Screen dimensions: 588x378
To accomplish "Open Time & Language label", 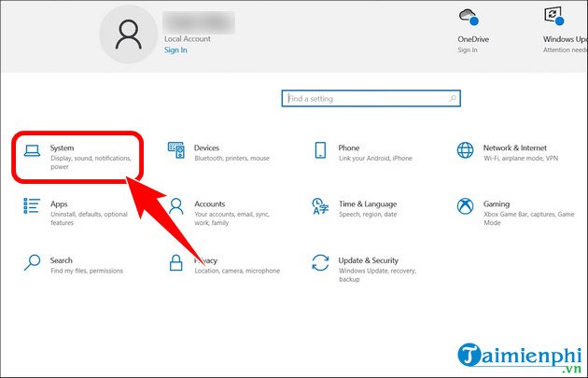I will (368, 204).
